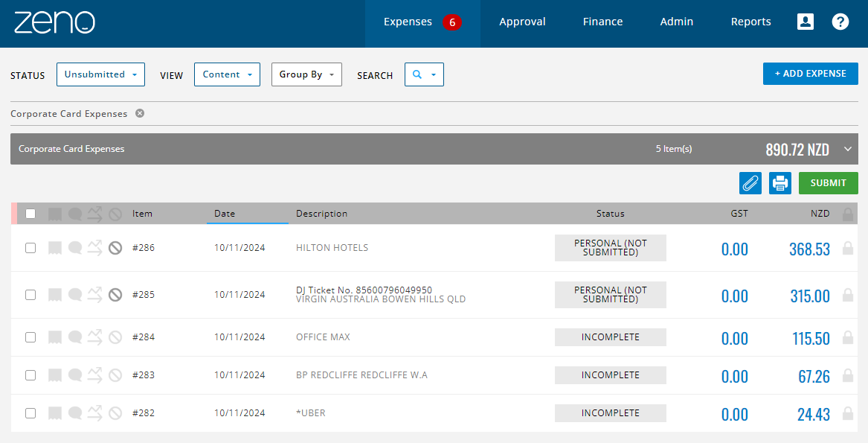Click the lock icon on the 24.43 row
Screen dimensions: 868x443
click(x=847, y=413)
